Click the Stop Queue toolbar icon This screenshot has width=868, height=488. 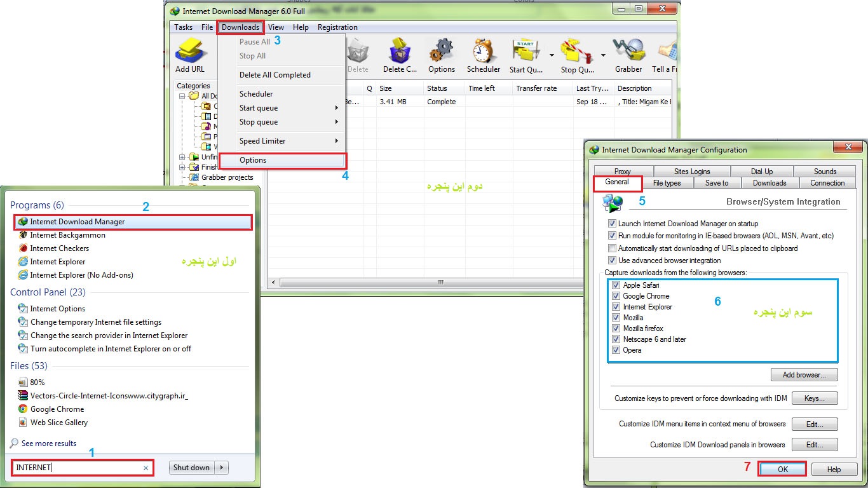(x=576, y=50)
